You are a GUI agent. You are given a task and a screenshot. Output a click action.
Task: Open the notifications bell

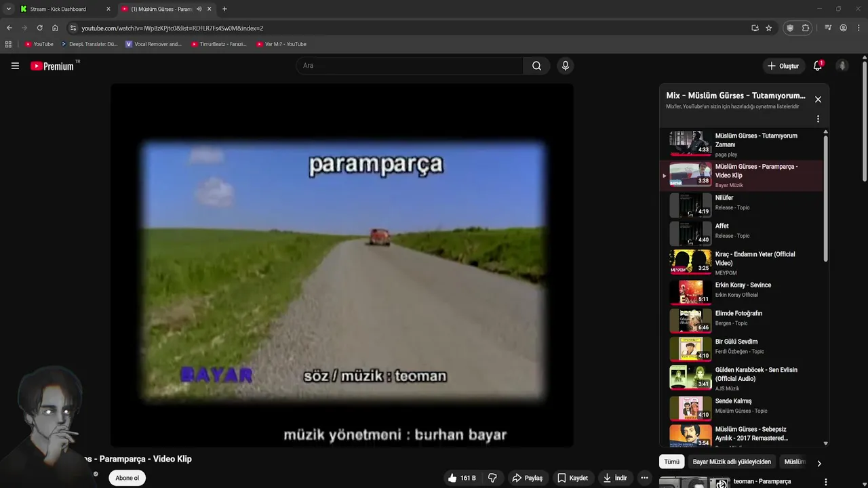coord(818,66)
